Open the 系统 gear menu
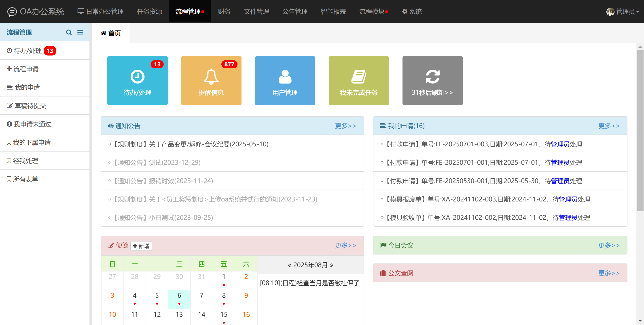Image resolution: width=644 pixels, height=325 pixels. coord(411,11)
